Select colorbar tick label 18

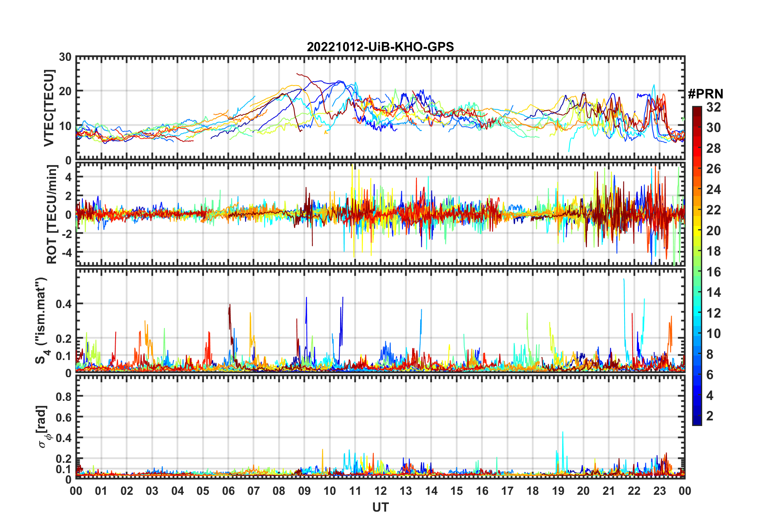click(x=713, y=251)
